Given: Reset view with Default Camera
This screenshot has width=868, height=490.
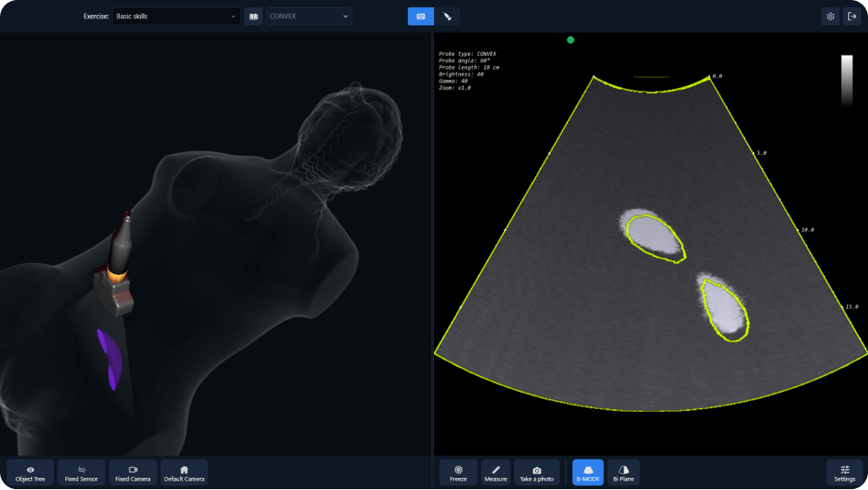Looking at the screenshot, I should pos(184,473).
